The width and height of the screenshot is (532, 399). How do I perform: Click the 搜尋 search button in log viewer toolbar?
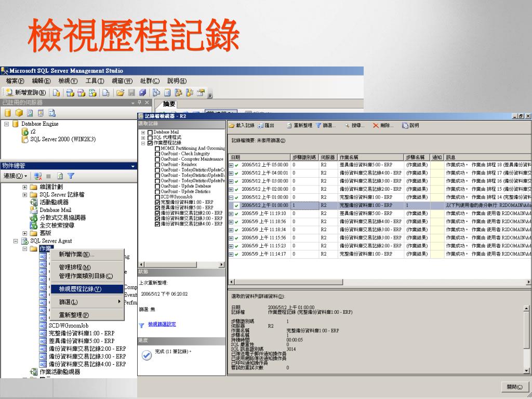[354, 125]
